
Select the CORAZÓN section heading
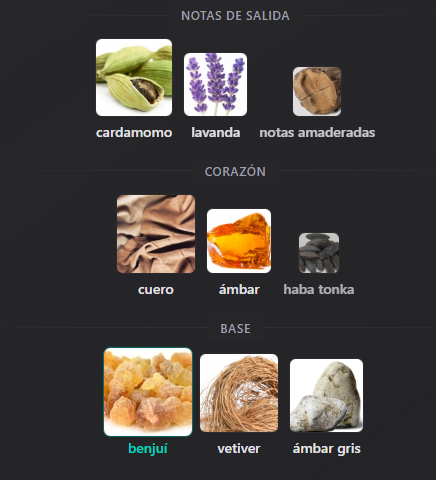pyautogui.click(x=235, y=171)
